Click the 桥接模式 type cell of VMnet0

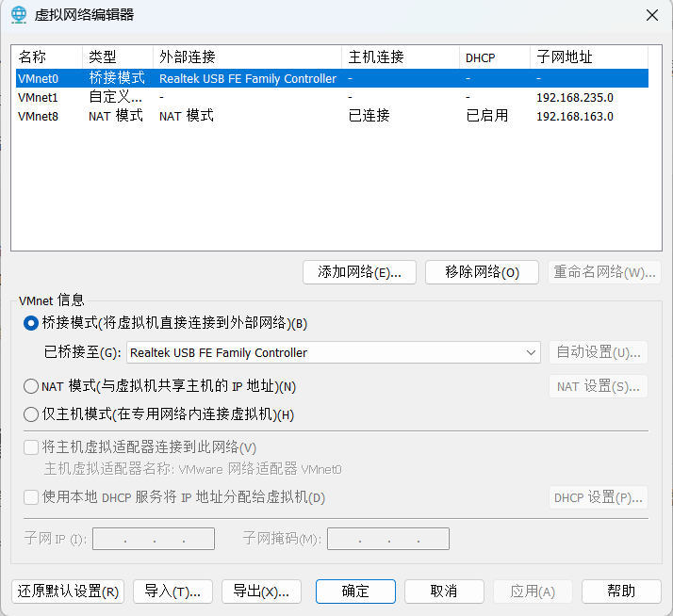tap(117, 78)
